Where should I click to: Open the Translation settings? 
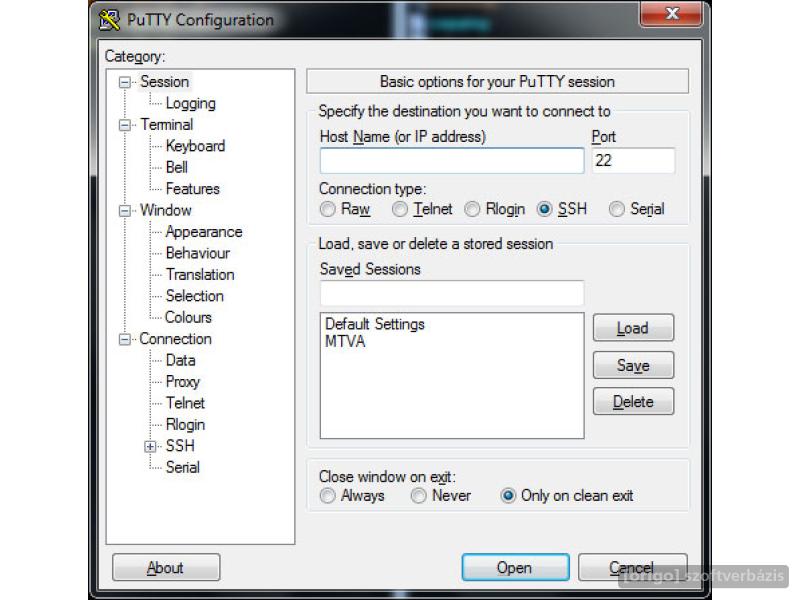pyautogui.click(x=200, y=274)
